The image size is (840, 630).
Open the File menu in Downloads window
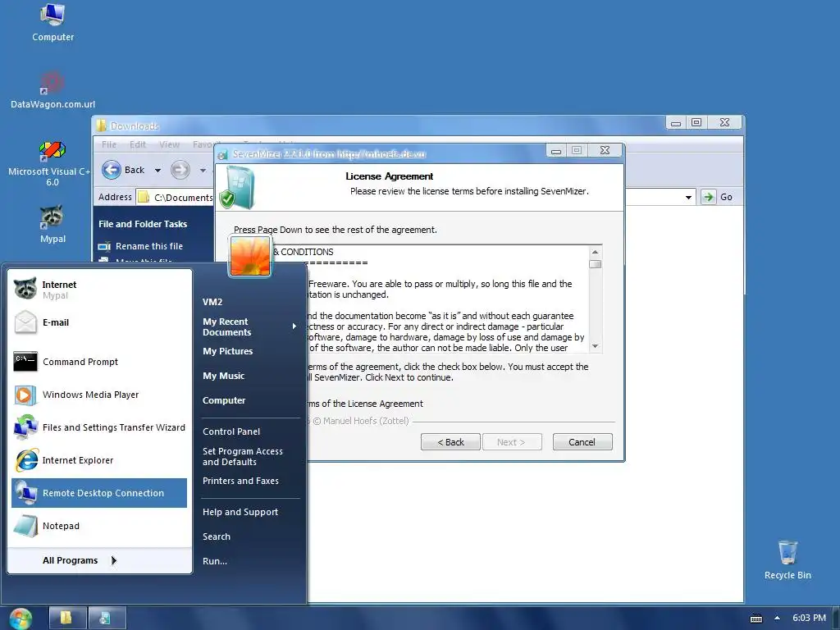tap(109, 144)
